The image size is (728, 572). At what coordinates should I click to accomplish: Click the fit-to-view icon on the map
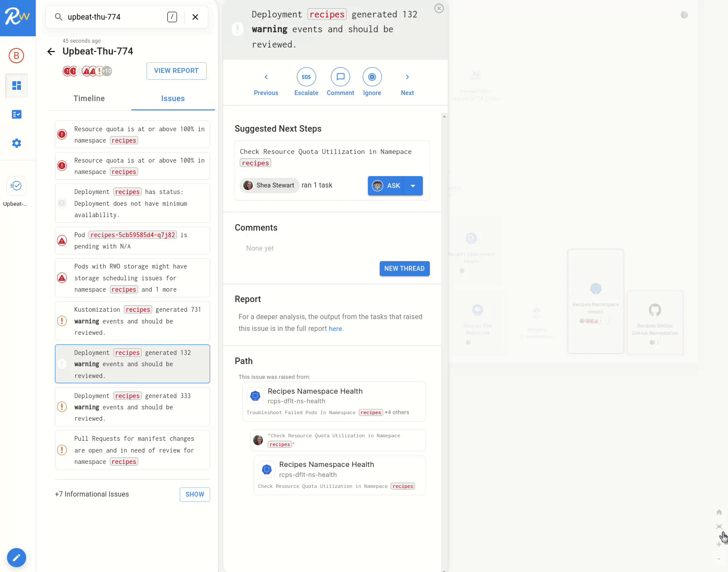pos(720,527)
